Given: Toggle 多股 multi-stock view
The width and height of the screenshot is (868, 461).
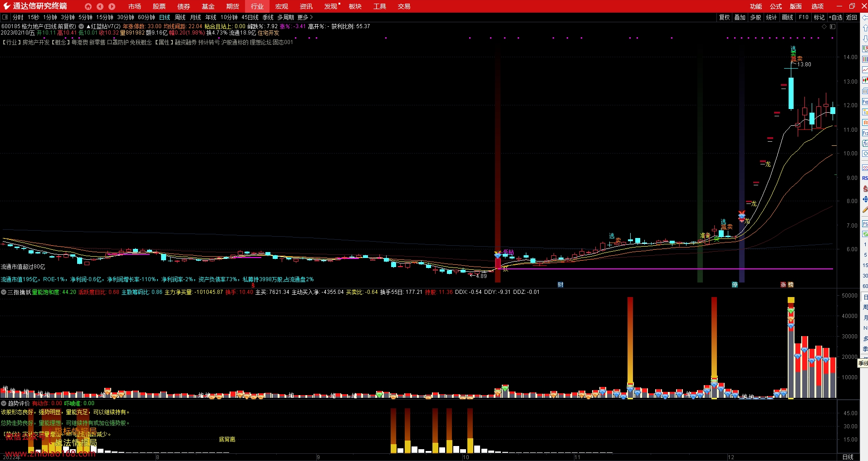Looking at the screenshot, I should [755, 17].
